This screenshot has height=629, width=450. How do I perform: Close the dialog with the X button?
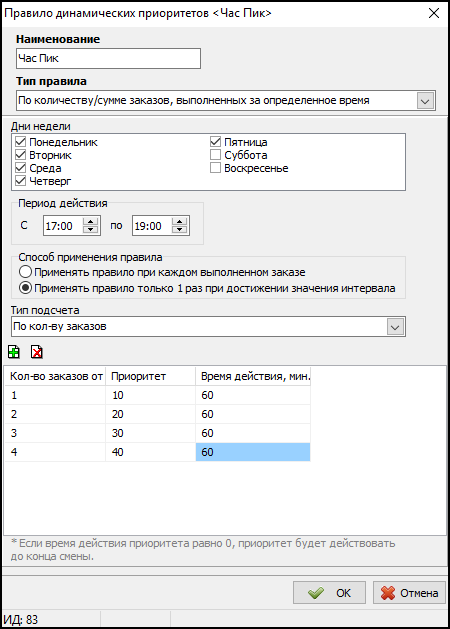(434, 13)
